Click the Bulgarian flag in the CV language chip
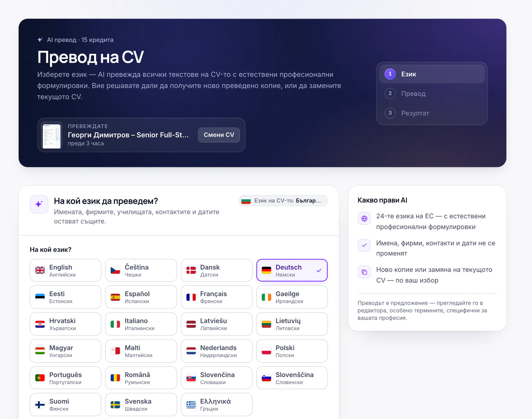 [246, 201]
